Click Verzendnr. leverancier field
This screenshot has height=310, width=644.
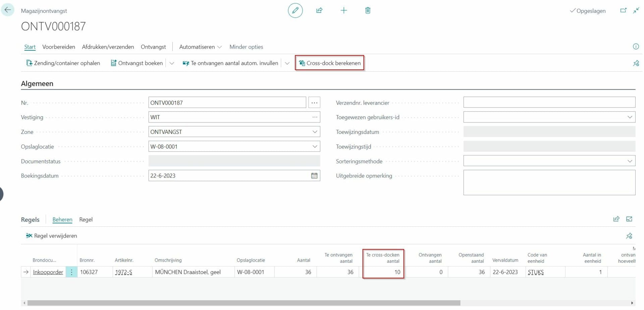[549, 102]
